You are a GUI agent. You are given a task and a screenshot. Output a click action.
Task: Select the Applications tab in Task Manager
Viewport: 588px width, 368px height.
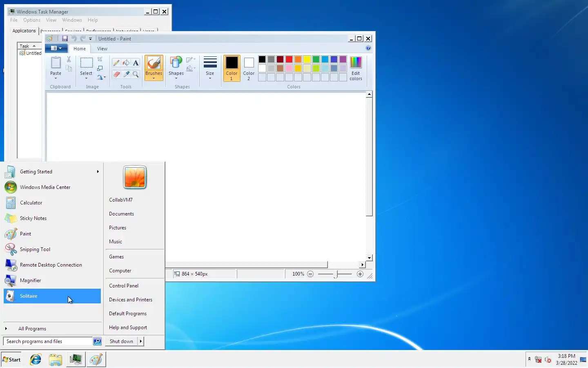tap(24, 31)
